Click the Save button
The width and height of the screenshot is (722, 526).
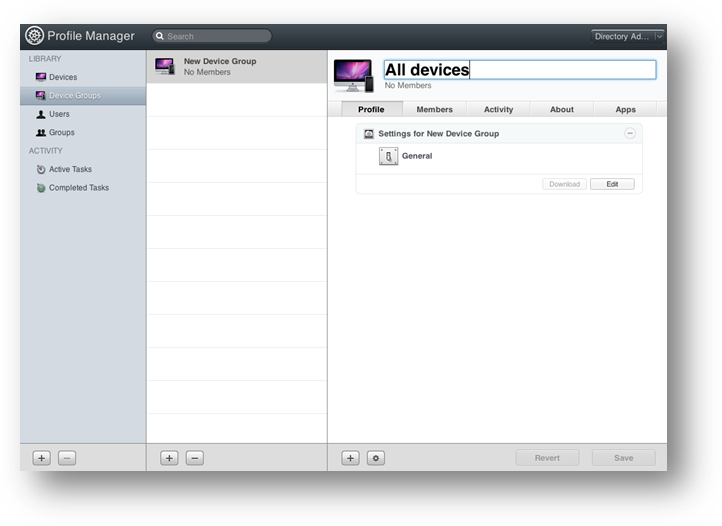click(x=623, y=458)
